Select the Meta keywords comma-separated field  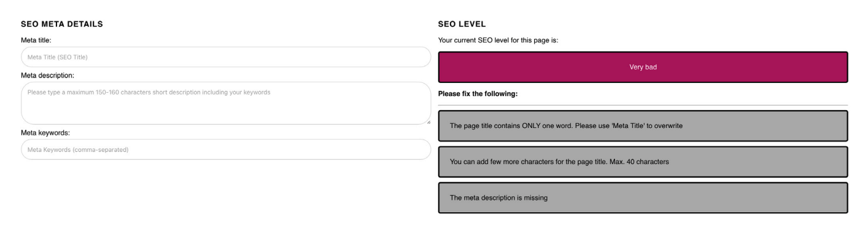point(226,149)
